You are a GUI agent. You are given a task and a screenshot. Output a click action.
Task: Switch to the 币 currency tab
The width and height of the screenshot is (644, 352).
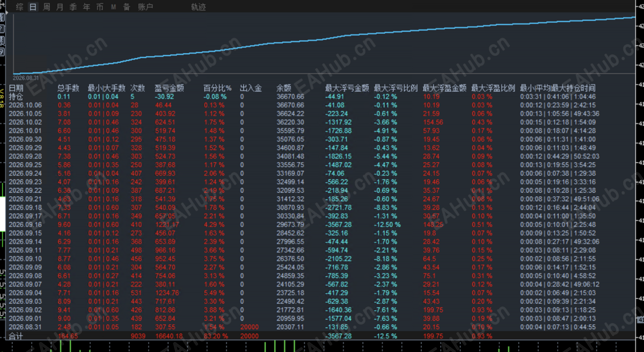[x=100, y=7]
